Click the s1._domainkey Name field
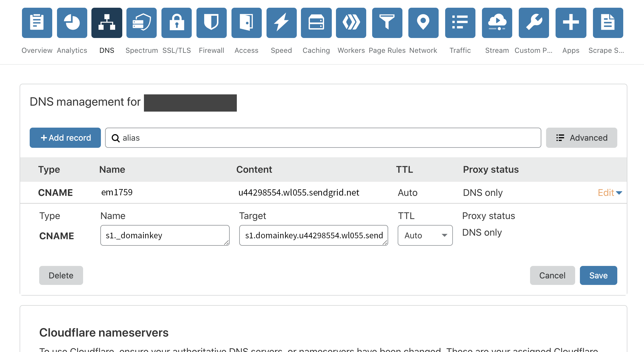 [165, 235]
